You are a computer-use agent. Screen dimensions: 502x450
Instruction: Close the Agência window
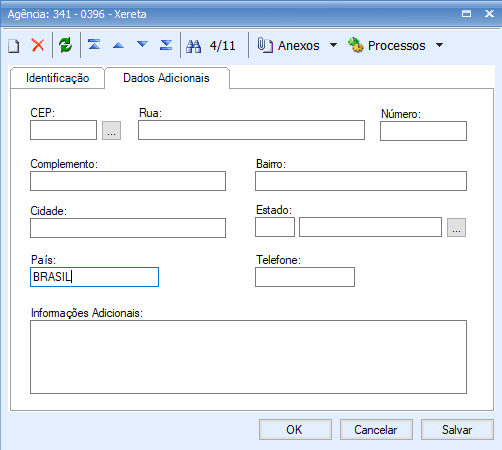tap(489, 14)
